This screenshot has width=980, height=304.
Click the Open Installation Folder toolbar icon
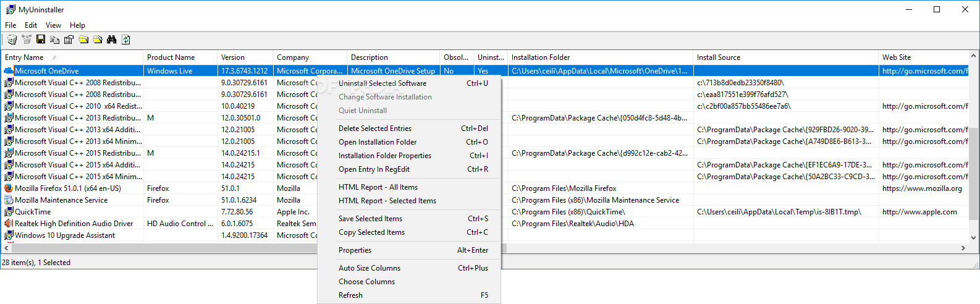point(83,40)
